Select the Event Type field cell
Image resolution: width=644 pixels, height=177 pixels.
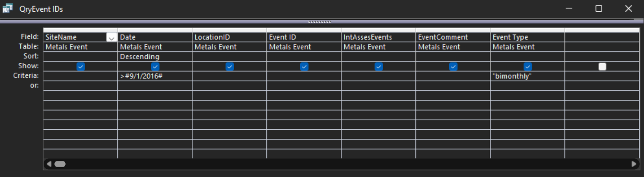coord(527,37)
